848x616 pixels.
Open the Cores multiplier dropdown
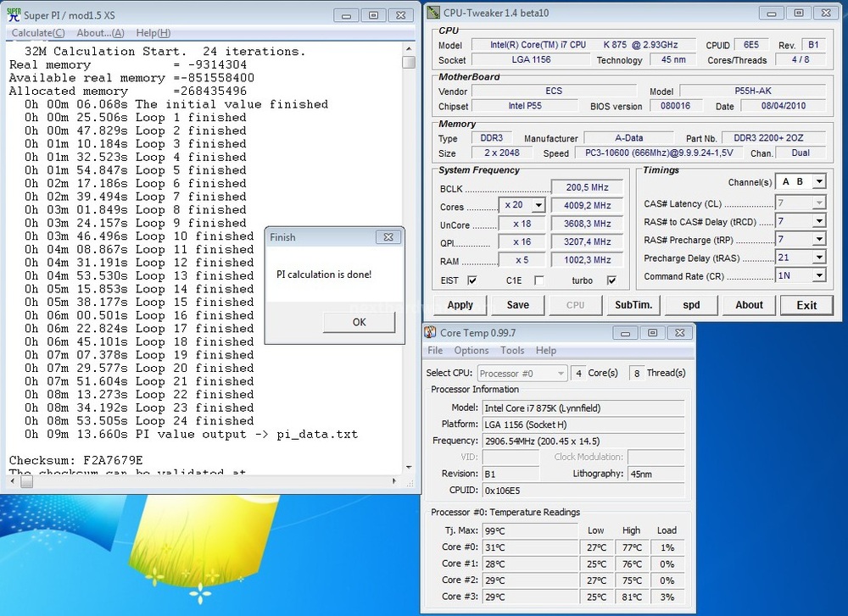[538, 205]
